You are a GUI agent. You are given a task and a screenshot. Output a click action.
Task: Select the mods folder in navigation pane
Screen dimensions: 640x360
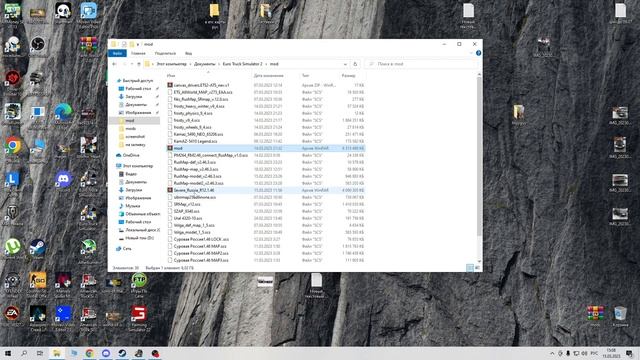click(x=130, y=129)
